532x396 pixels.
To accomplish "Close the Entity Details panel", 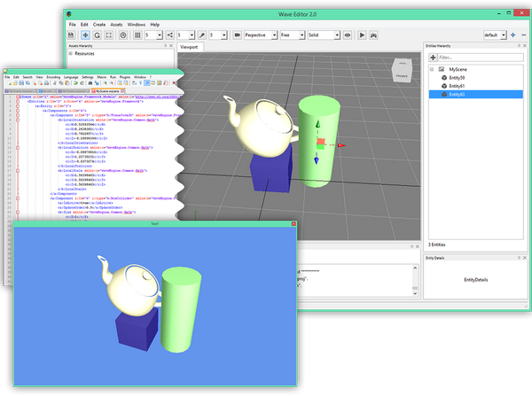I will (525, 258).
